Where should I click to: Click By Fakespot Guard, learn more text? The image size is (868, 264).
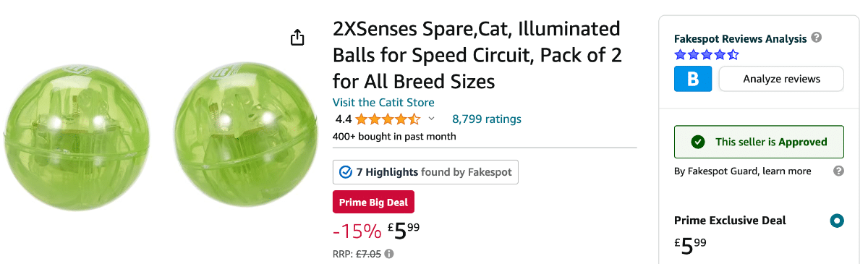[x=742, y=171]
